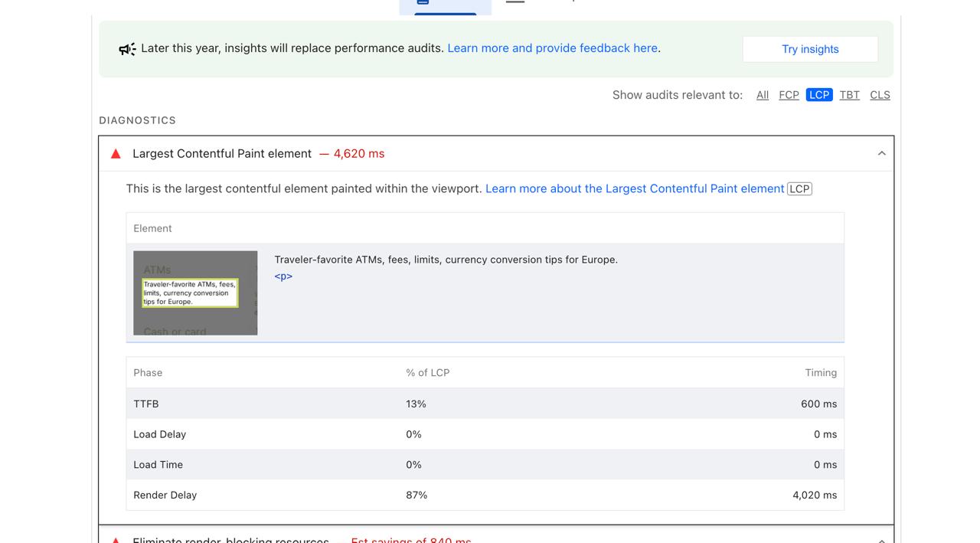The image size is (980, 543).
Task: Click the LCP element screenshot thumbnail
Action: tap(195, 293)
